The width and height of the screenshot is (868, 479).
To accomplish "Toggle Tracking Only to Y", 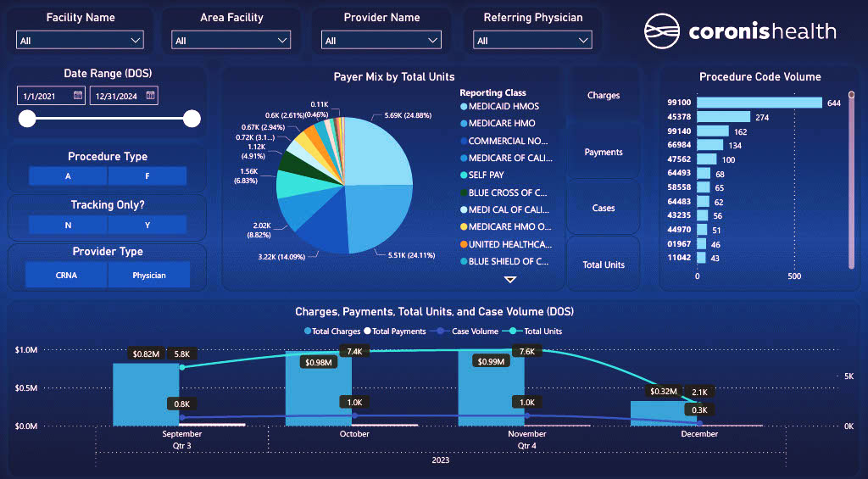I will (147, 225).
